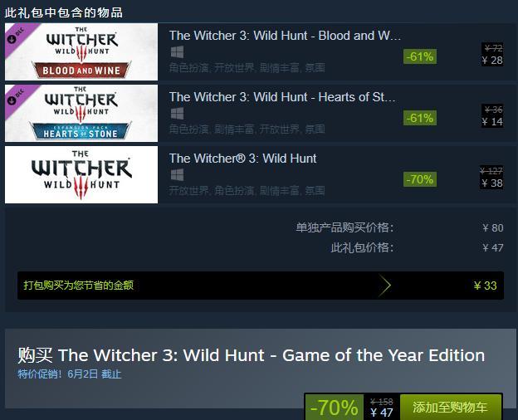Image resolution: width=518 pixels, height=420 pixels.
Task: Click -61% discount badge for Blood and Wine
Action: [420, 56]
